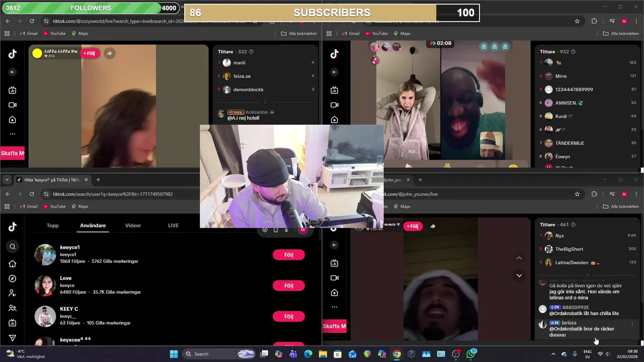Switch to LIVE search results tab
644x362 pixels.
(x=173, y=225)
